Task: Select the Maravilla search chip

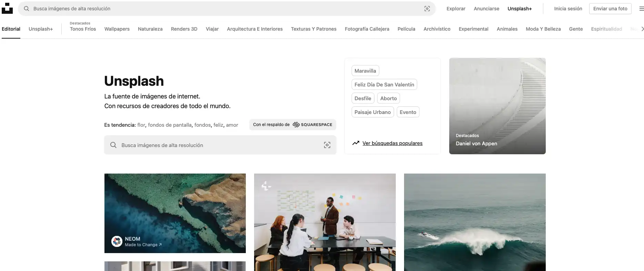Action: (365, 71)
